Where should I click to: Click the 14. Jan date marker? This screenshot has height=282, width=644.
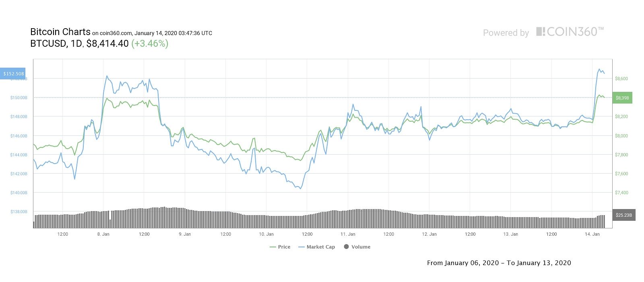[592, 234]
